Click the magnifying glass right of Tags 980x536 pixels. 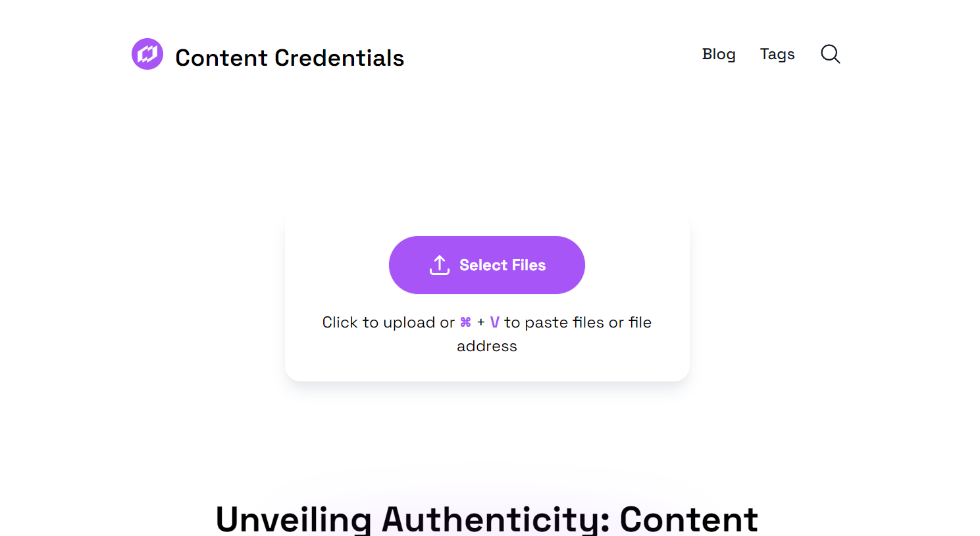[830, 55]
